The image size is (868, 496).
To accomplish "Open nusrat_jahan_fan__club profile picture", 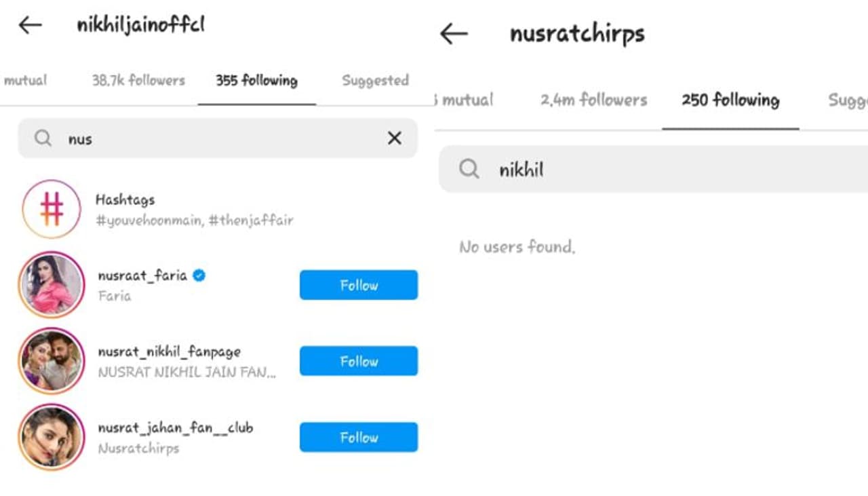I will [52, 437].
